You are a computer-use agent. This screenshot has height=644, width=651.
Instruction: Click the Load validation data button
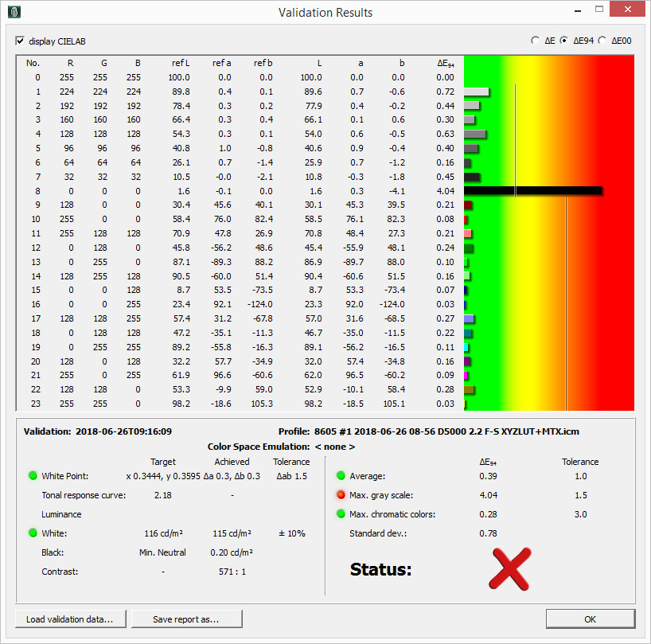(70, 619)
